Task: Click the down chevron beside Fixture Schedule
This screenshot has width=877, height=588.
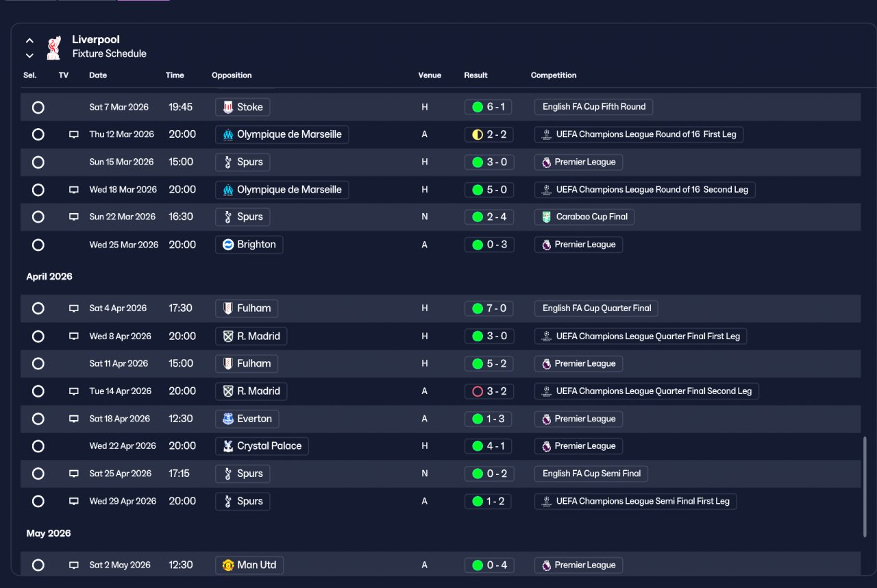Action: pos(29,56)
